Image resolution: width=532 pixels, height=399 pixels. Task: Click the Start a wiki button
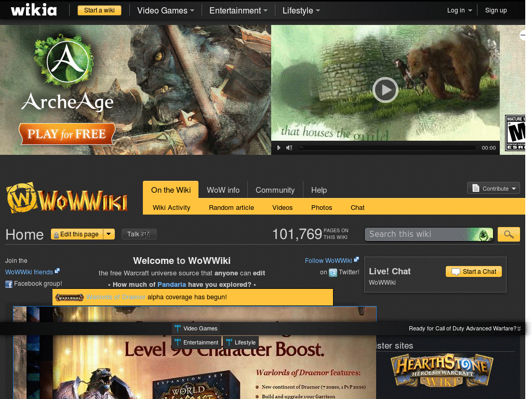[99, 10]
